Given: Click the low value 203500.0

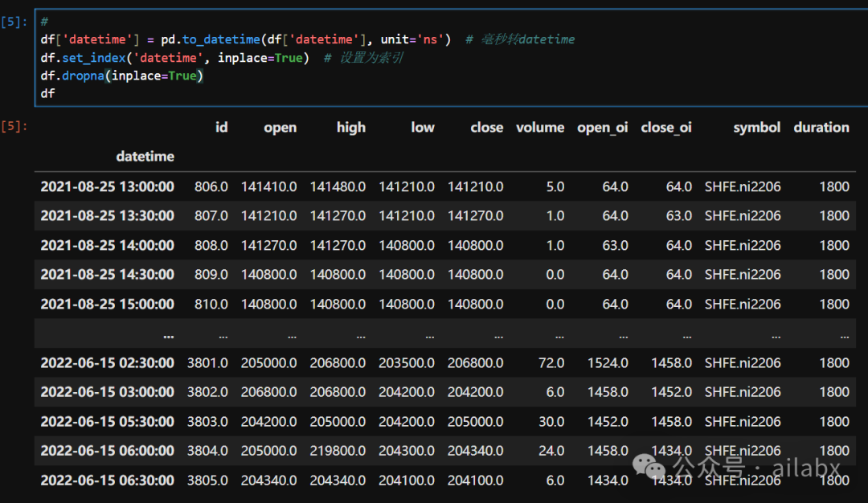Looking at the screenshot, I should click(407, 363).
